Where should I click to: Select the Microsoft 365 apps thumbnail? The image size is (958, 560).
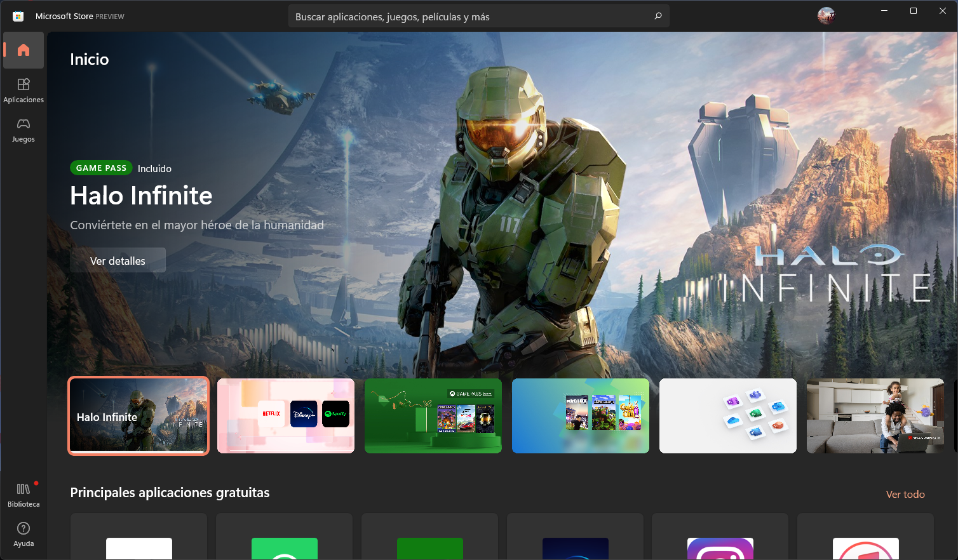728,416
